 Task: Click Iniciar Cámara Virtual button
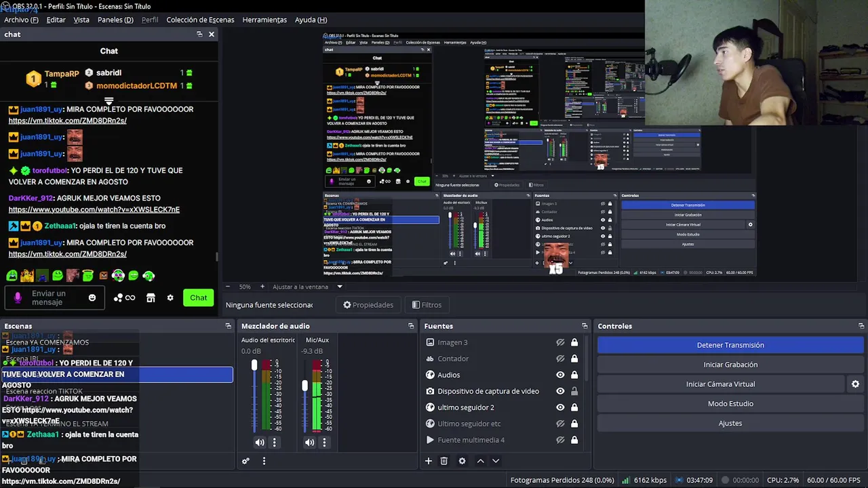(x=720, y=384)
